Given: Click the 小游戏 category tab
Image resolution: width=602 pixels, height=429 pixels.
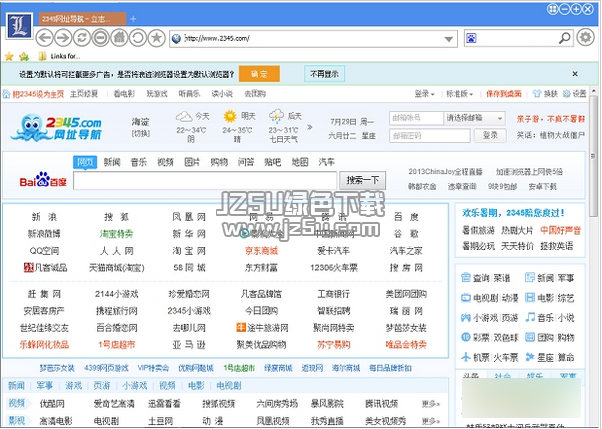Looking at the screenshot, I should [135, 385].
